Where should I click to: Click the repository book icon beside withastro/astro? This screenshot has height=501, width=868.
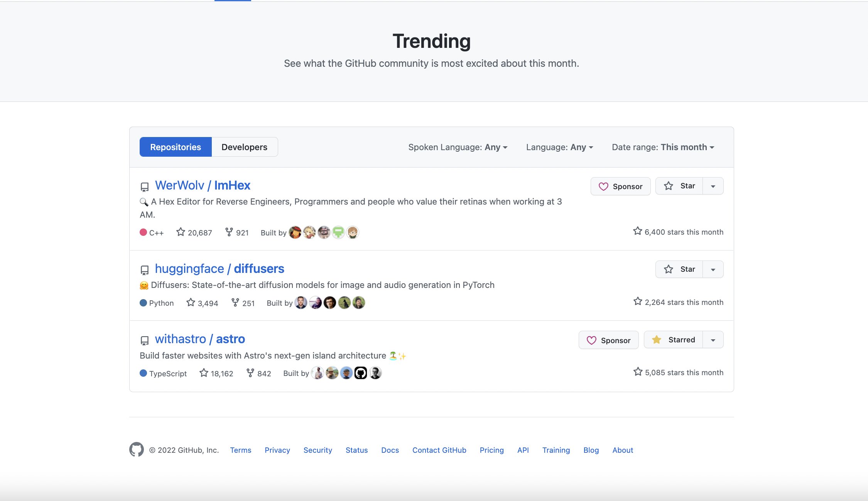click(144, 340)
